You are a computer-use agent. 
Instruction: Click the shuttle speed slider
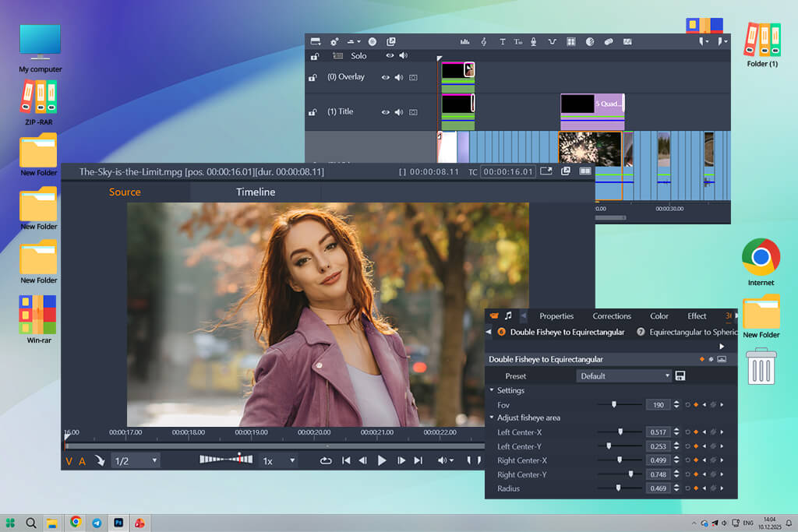coord(226,460)
